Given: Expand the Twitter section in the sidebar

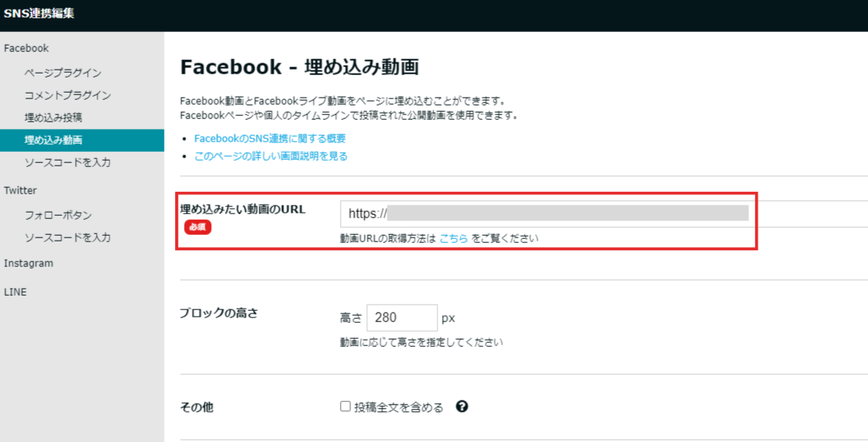Looking at the screenshot, I should pos(20,190).
